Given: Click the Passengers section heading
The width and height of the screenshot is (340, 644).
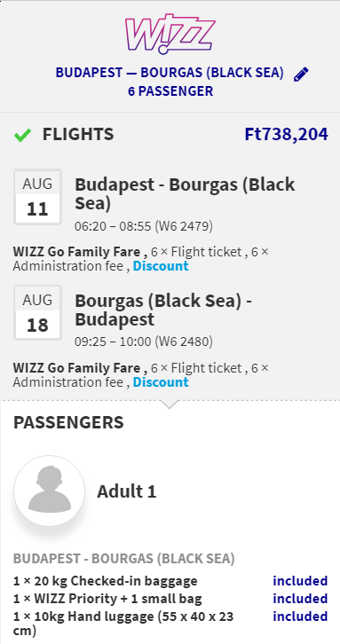Looking at the screenshot, I should point(68,422).
